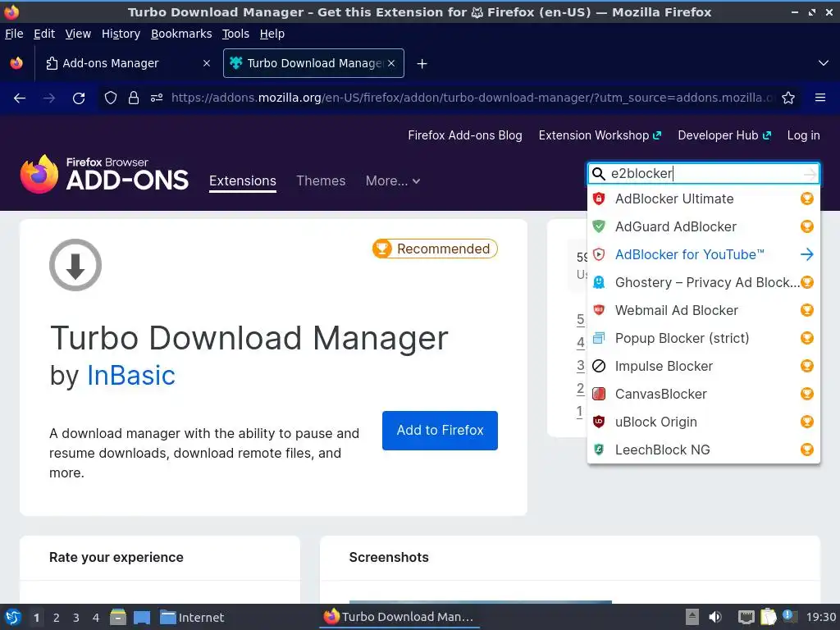Viewport: 840px width, 630px height.
Task: Click the Firefox Browser ADD-ONS logo
Action: (104, 174)
